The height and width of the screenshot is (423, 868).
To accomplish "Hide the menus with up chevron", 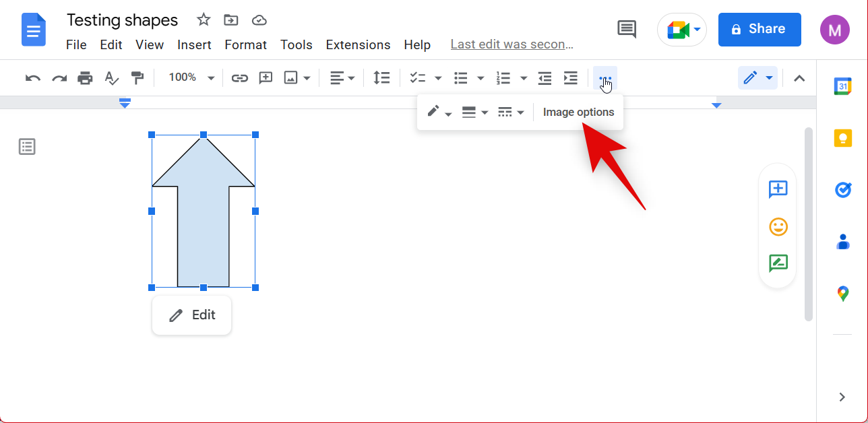I will coord(799,78).
